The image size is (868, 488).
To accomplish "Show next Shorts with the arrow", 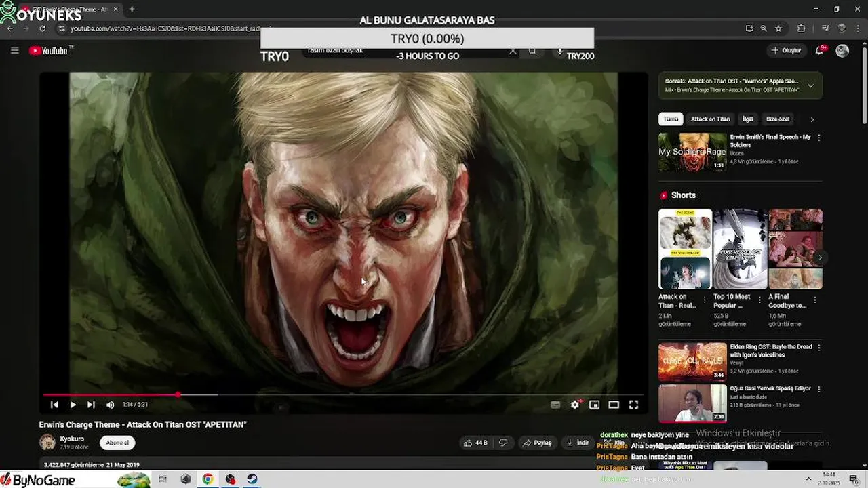I will pos(820,258).
